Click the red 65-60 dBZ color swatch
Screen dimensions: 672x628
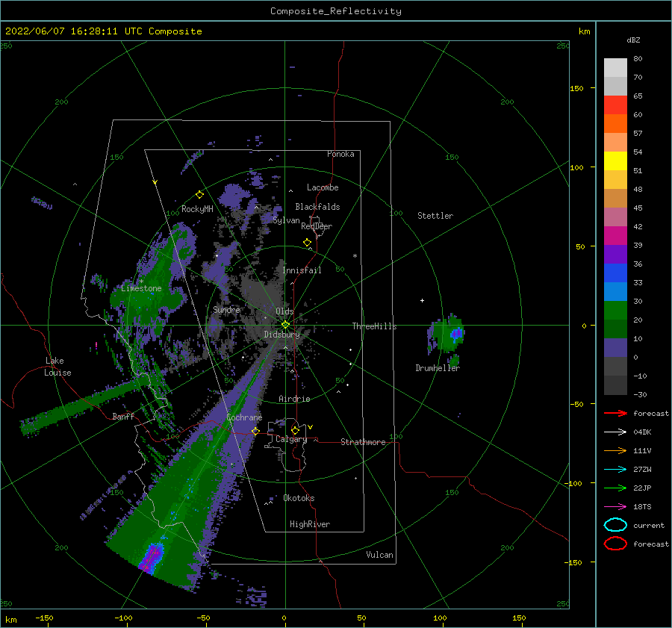pos(615,105)
